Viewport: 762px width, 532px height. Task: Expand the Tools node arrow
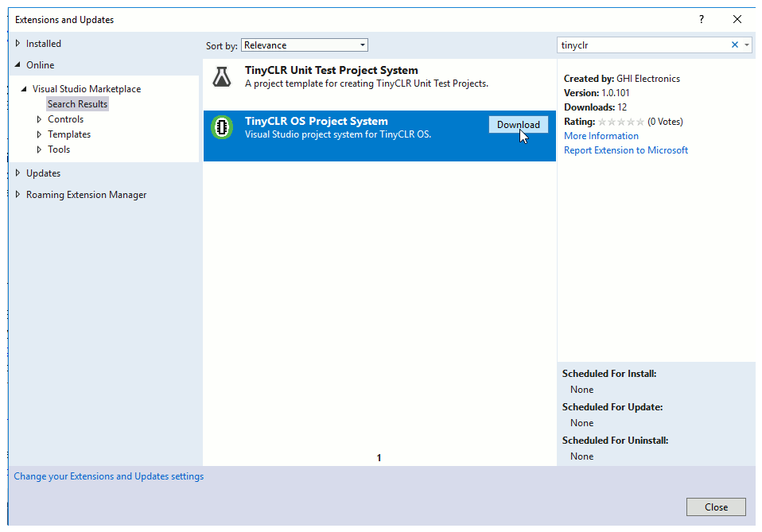pyautogui.click(x=39, y=150)
